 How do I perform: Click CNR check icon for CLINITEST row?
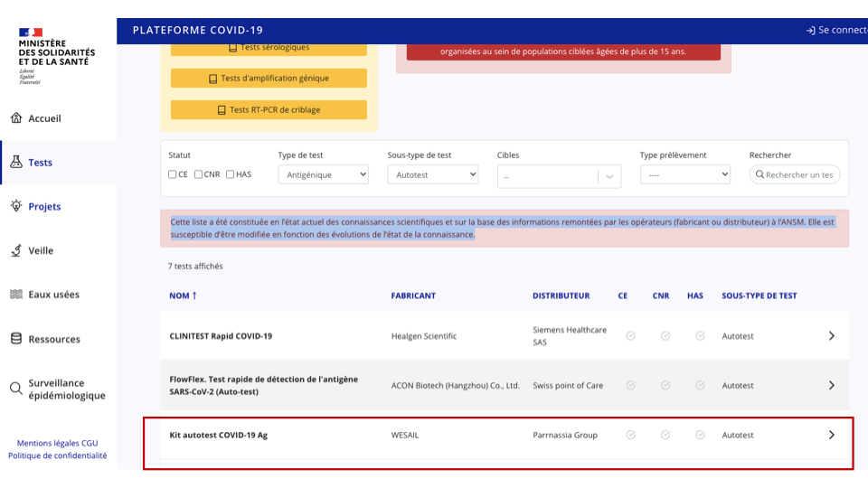tap(665, 336)
